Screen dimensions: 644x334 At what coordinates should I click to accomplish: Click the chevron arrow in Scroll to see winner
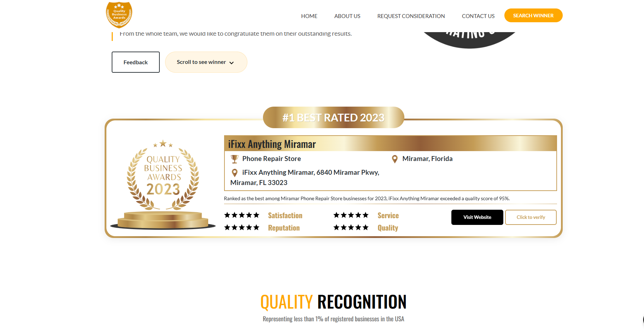click(232, 63)
